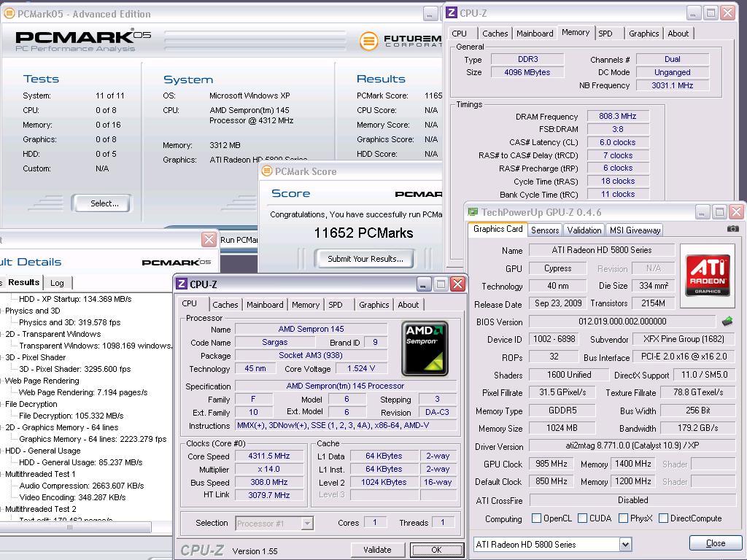The image size is (747, 560).
Task: Click the Validate button in CPU-Z
Action: coord(377,550)
